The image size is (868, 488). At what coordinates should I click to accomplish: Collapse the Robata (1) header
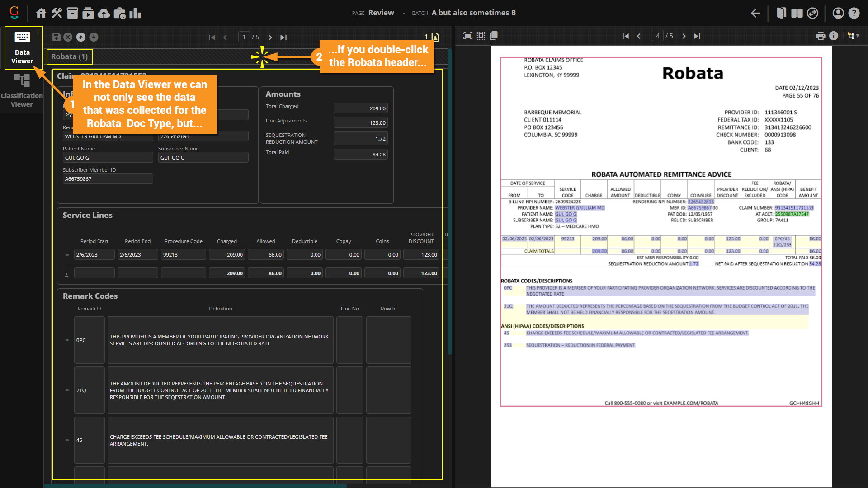click(x=70, y=57)
